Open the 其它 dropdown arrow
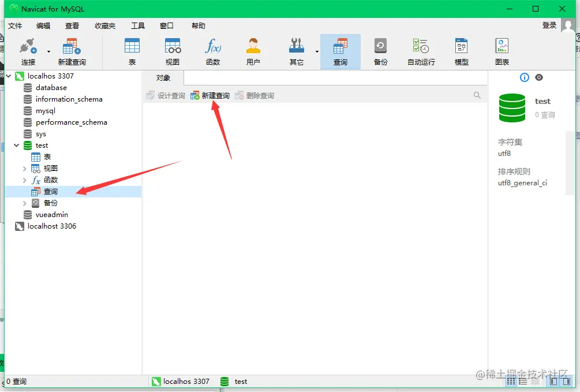The height and width of the screenshot is (392, 580). coord(317,51)
